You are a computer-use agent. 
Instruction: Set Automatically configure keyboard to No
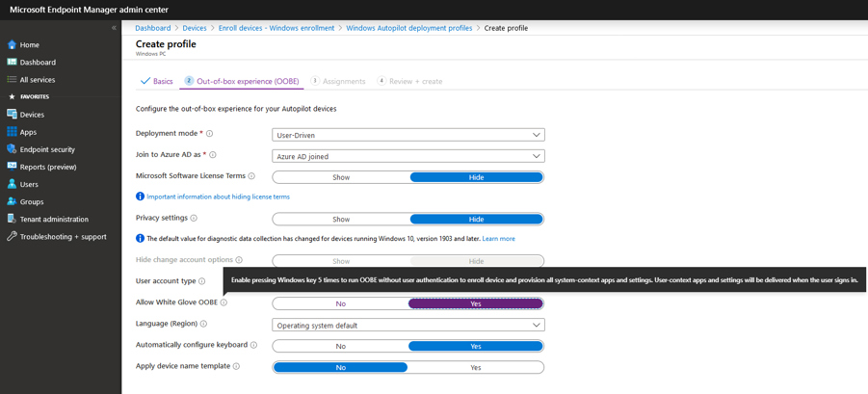pos(340,347)
